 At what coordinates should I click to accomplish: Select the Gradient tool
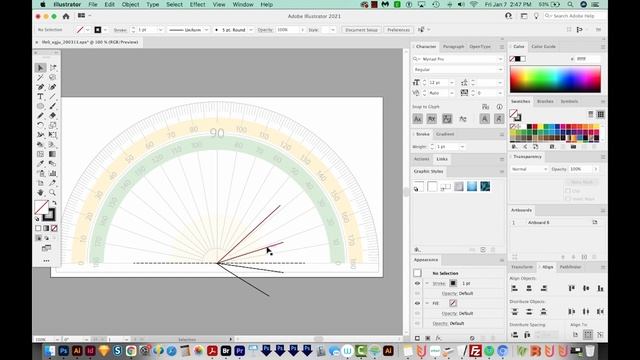53,154
